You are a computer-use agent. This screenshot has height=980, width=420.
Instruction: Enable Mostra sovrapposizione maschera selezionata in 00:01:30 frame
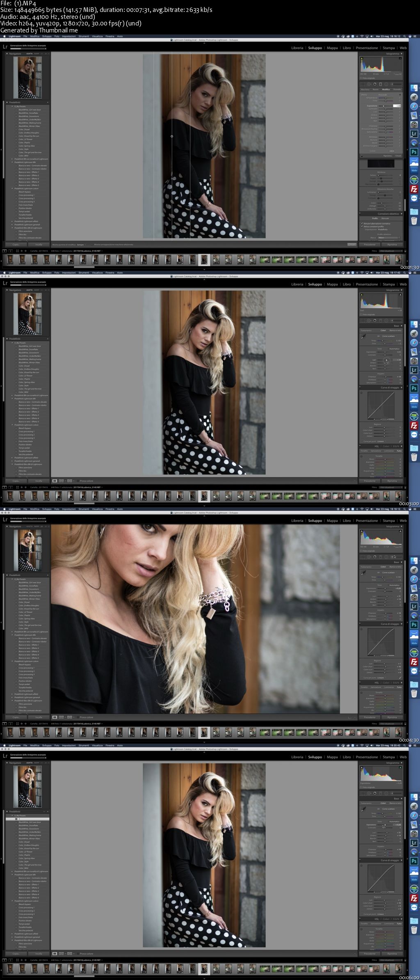[93, 244]
